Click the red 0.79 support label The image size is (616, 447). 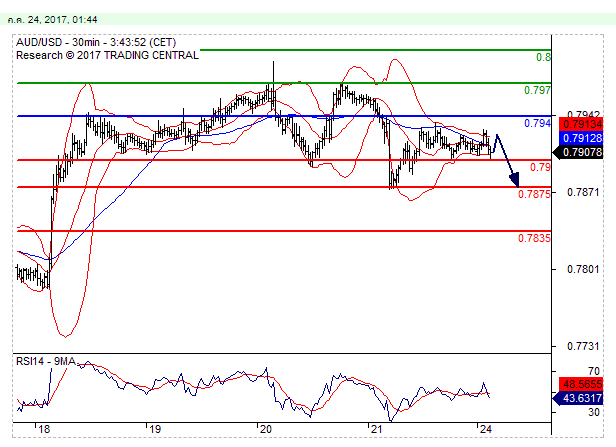tap(541, 167)
